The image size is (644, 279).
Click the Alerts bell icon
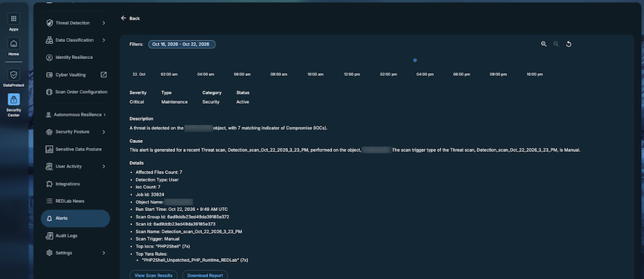(49, 219)
